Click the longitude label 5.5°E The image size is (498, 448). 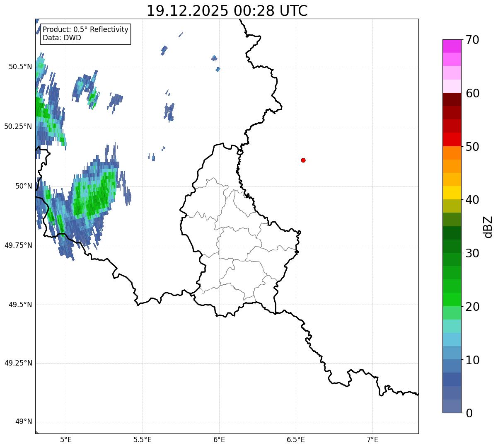[143, 439]
